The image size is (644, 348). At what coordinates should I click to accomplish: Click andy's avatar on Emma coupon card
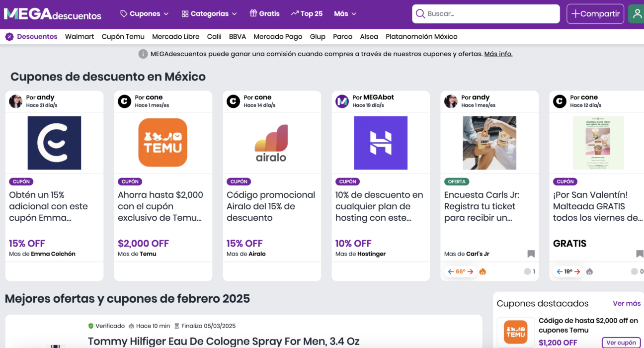click(x=16, y=101)
